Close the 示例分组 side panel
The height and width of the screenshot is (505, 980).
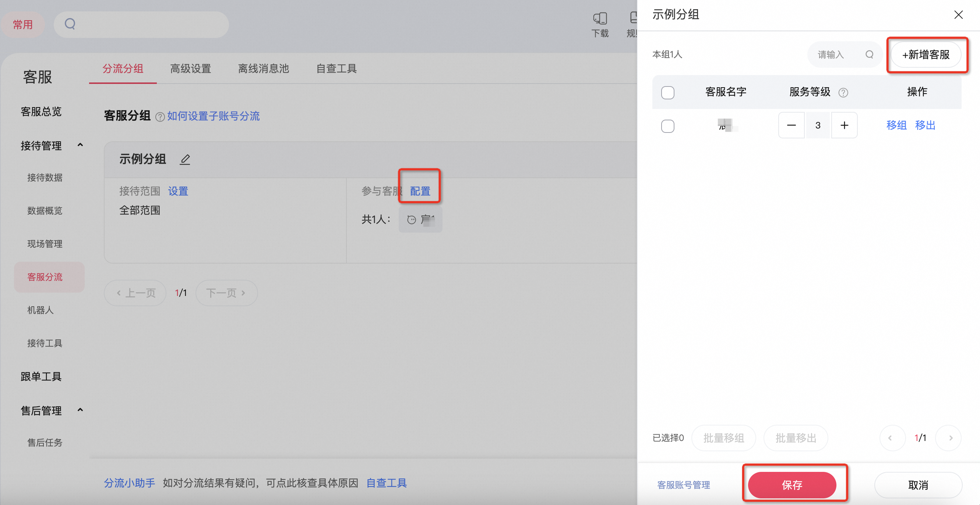958,15
